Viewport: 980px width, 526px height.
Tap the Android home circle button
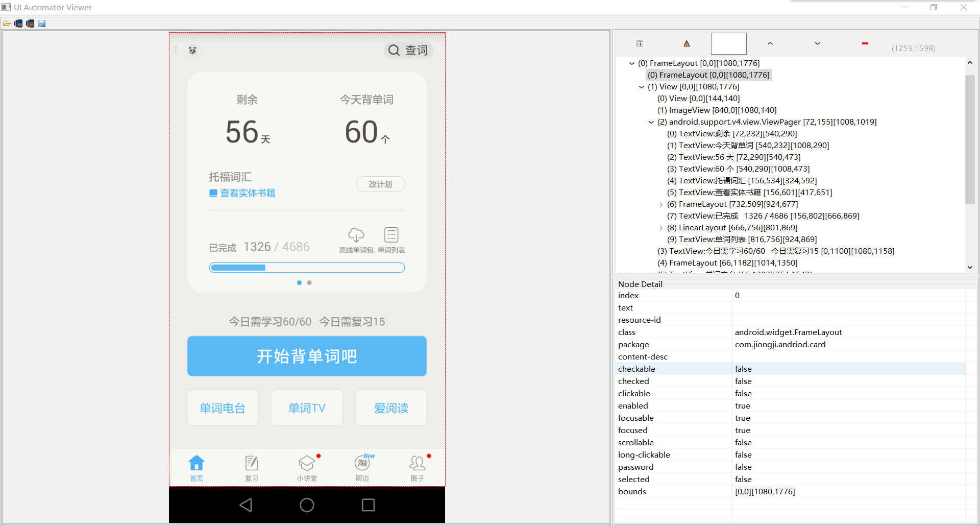pyautogui.click(x=307, y=505)
